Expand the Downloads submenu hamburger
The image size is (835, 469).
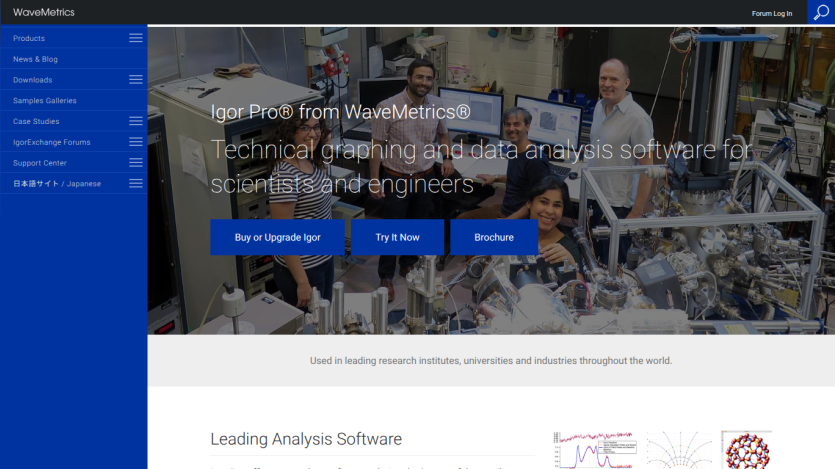click(136, 79)
